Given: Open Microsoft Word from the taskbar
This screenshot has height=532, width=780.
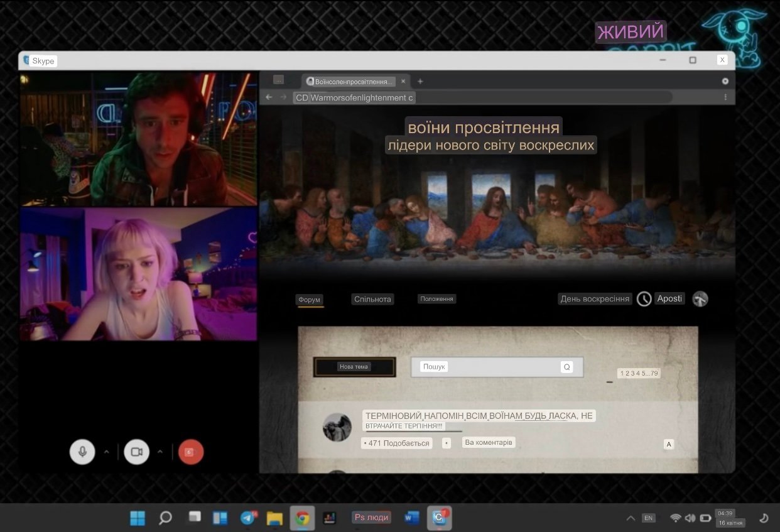Looking at the screenshot, I should pyautogui.click(x=412, y=518).
